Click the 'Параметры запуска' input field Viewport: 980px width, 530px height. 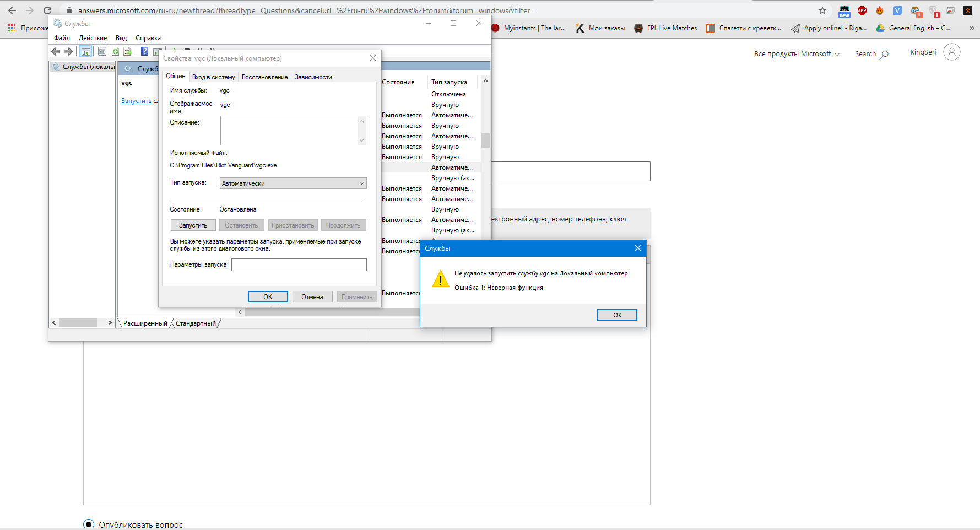299,265
